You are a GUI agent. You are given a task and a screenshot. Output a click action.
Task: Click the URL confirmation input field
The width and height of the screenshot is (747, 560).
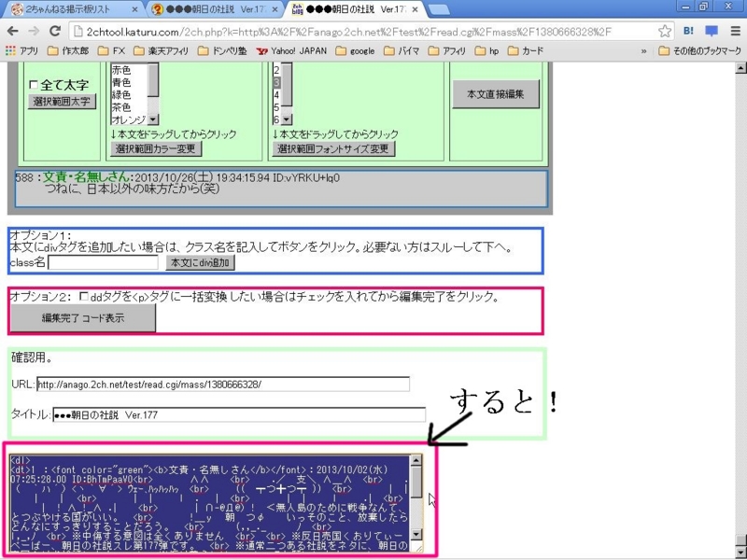[223, 385]
